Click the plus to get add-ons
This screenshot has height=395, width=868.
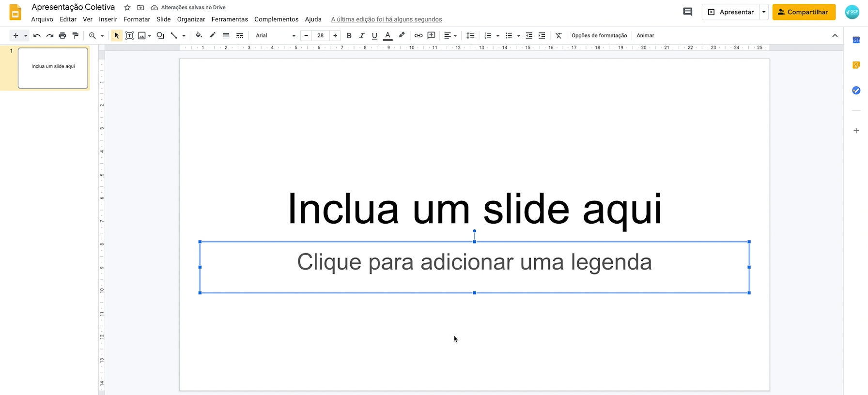coord(856,131)
